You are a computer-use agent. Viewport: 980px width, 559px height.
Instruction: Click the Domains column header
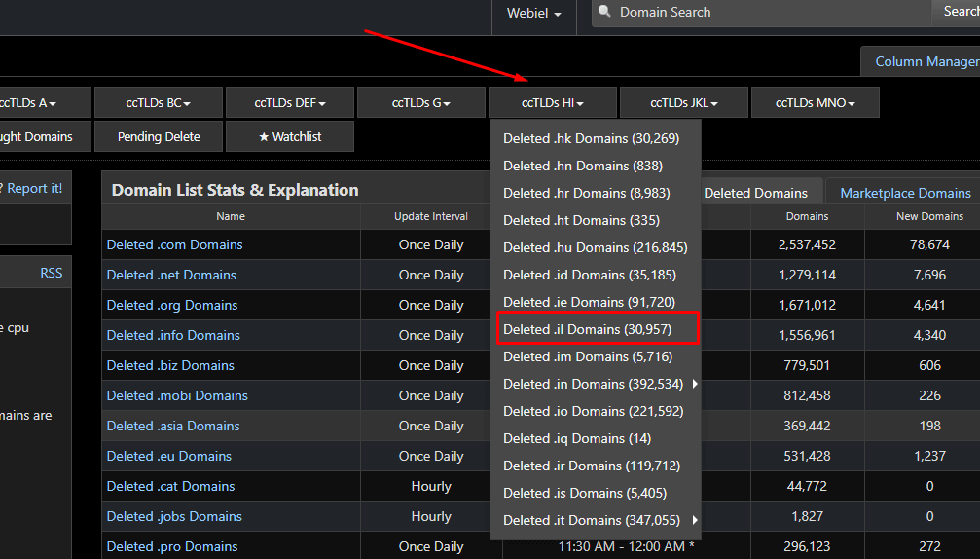point(807,216)
